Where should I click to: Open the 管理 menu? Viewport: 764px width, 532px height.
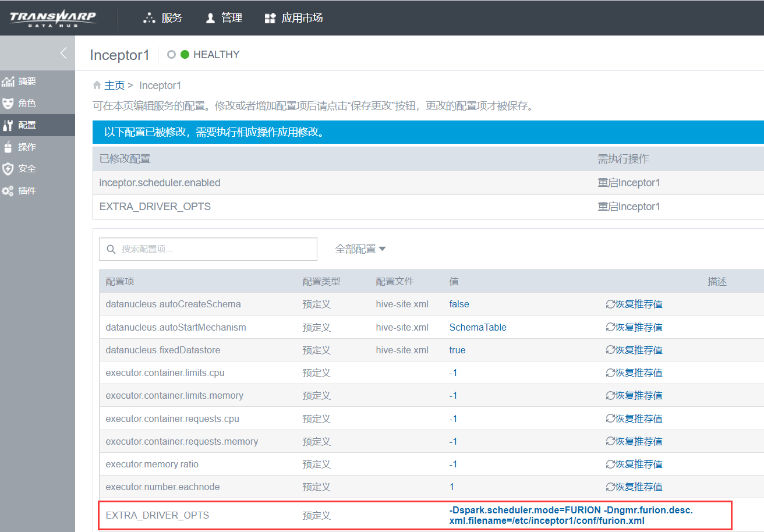pos(224,18)
